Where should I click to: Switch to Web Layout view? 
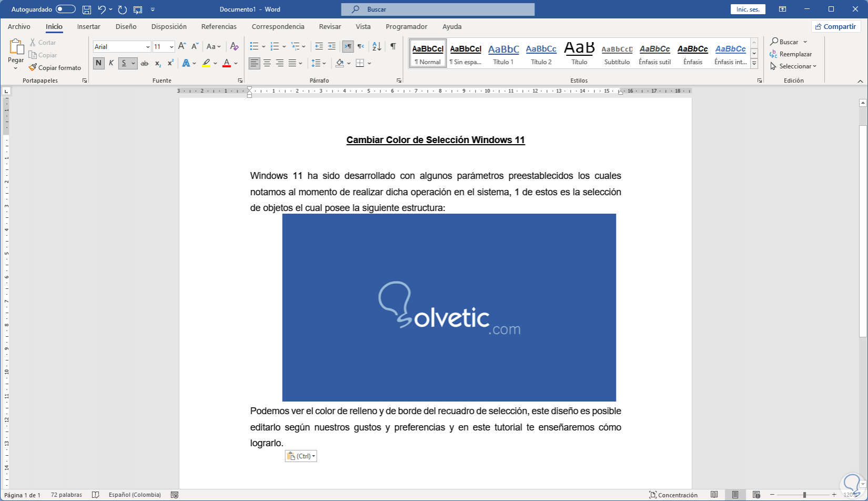pyautogui.click(x=756, y=495)
